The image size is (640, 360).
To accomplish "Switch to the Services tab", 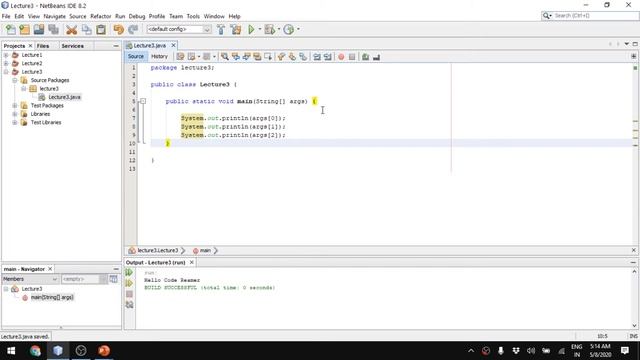I will (72, 46).
